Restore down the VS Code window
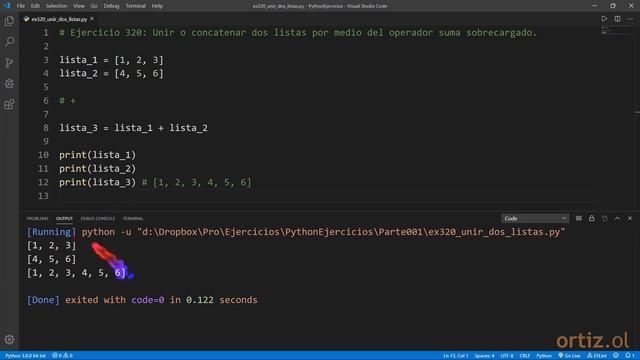Screen dimensions: 640x360 [x=613, y=6]
